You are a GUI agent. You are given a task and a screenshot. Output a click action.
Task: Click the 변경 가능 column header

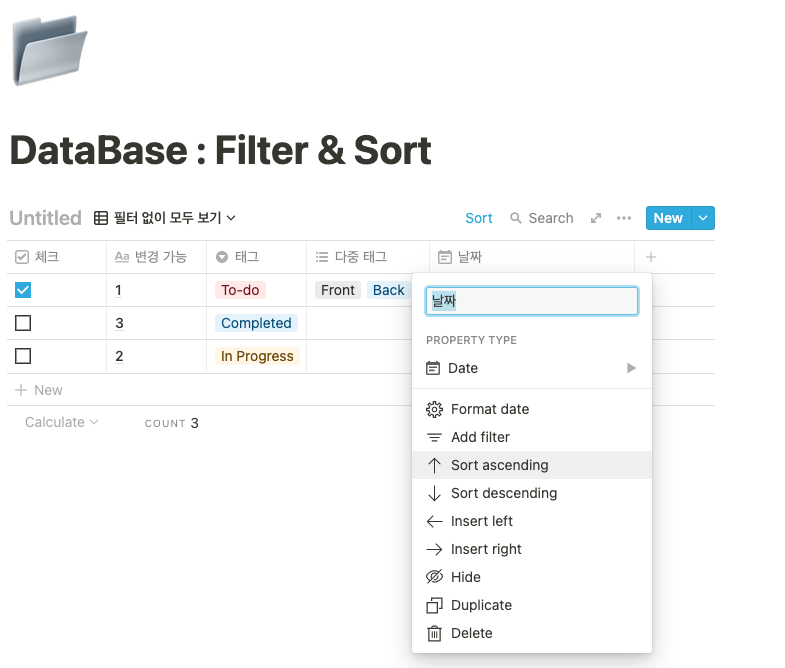coord(156,257)
